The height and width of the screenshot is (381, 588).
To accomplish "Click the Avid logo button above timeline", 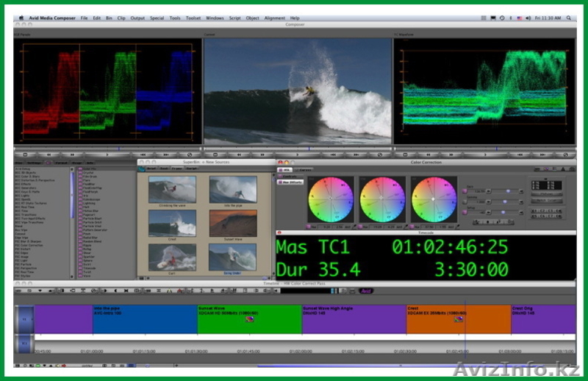I will click(x=365, y=291).
